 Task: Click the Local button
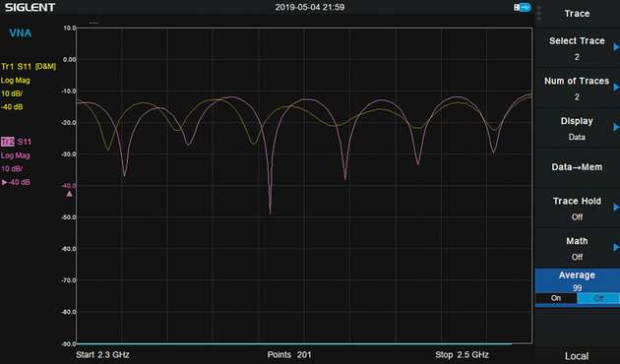pyautogui.click(x=577, y=356)
